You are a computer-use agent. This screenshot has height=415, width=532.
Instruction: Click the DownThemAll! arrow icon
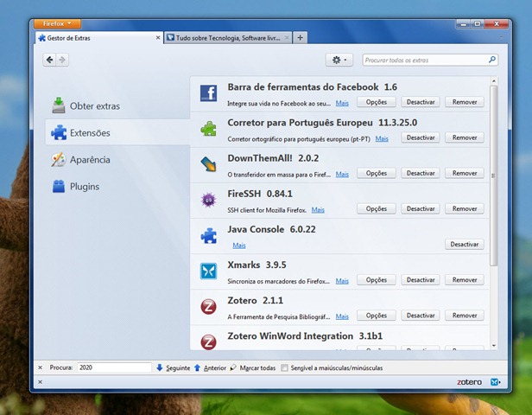(208, 164)
